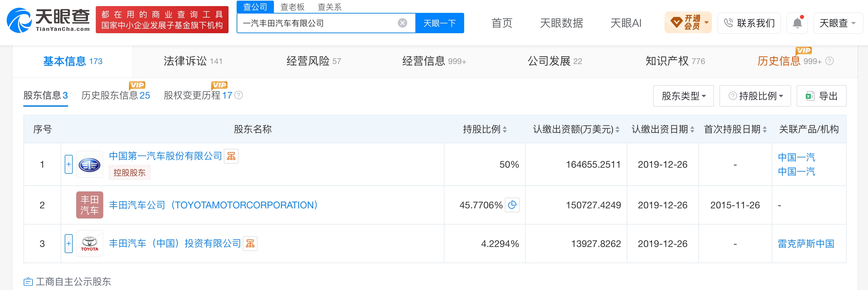Open the 基本信息 173 tab
868x290 pixels.
pos(73,61)
